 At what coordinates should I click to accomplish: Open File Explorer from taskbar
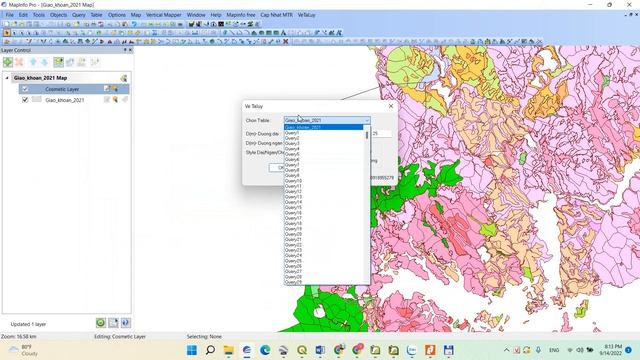pyautogui.click(x=229, y=350)
